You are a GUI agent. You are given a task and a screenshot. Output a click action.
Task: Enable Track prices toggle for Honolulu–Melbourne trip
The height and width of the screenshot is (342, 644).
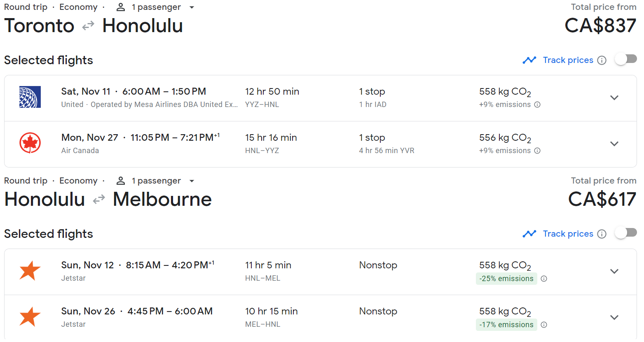(625, 233)
